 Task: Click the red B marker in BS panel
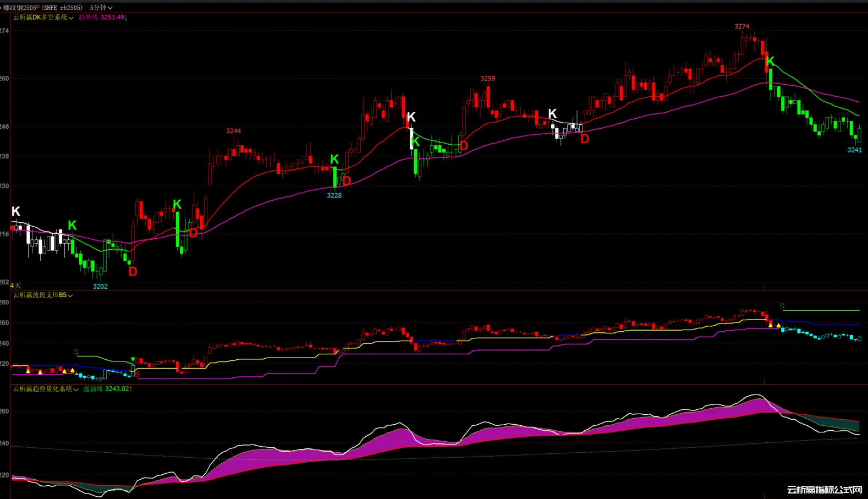pos(137,374)
